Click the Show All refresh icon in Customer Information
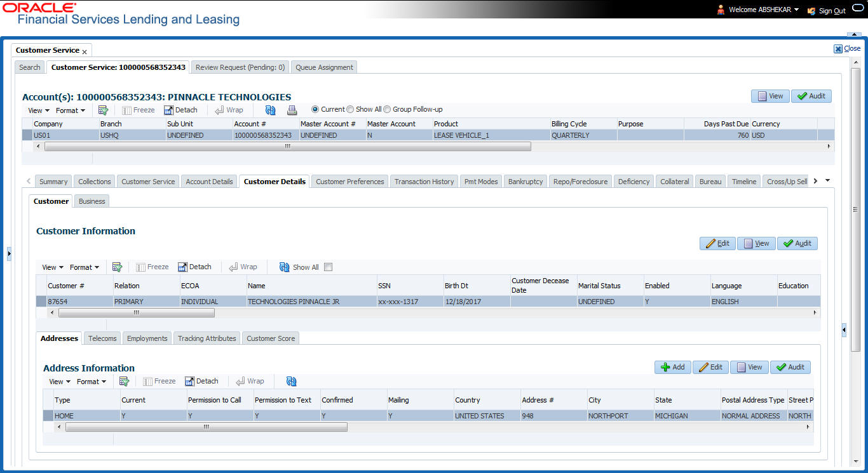868x473 pixels. pos(285,267)
